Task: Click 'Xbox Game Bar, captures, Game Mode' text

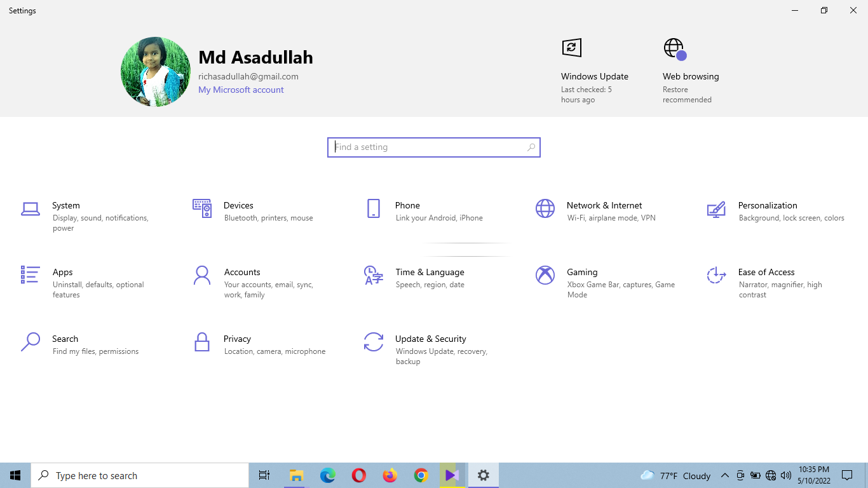Action: 621,290
